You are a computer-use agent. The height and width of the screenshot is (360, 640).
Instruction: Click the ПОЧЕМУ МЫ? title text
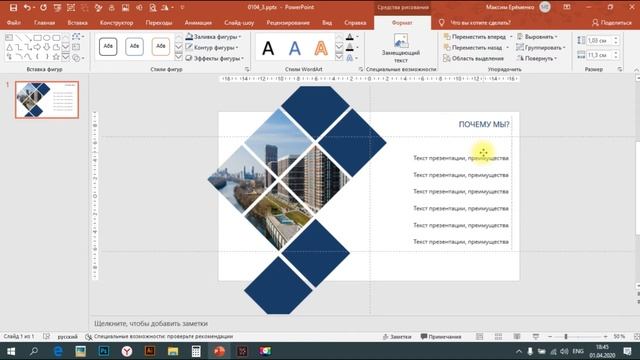[484, 124]
